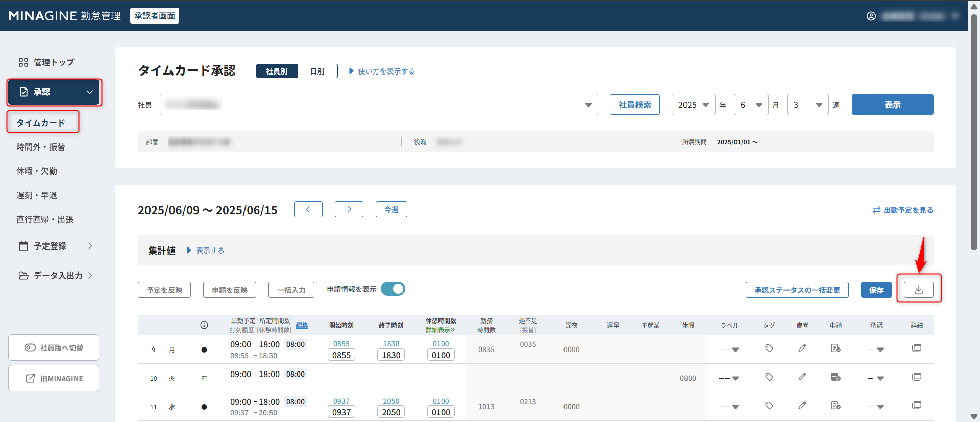The image size is (980, 422).
Task: Open approval dropdown for day 9 row
Action: (x=876, y=350)
